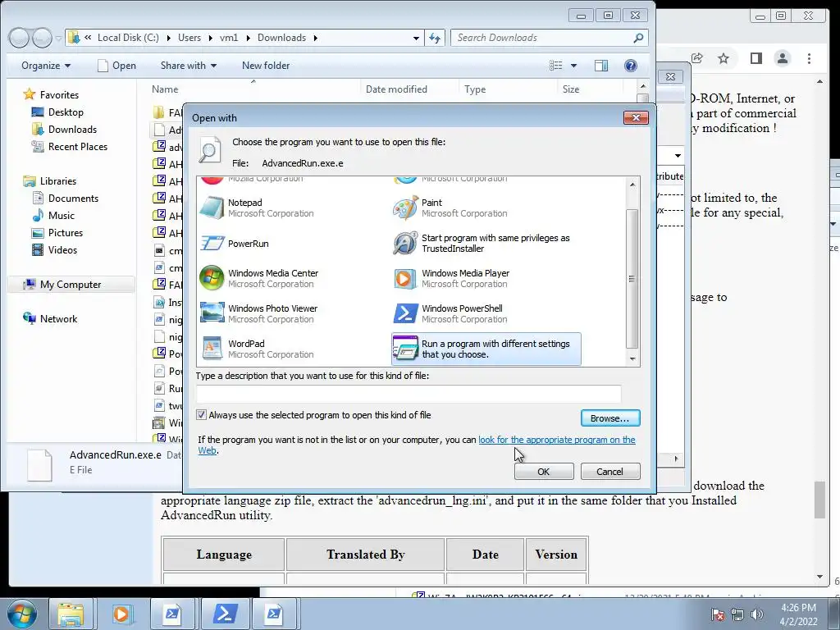Toggle browser side panel icon

click(x=756, y=58)
